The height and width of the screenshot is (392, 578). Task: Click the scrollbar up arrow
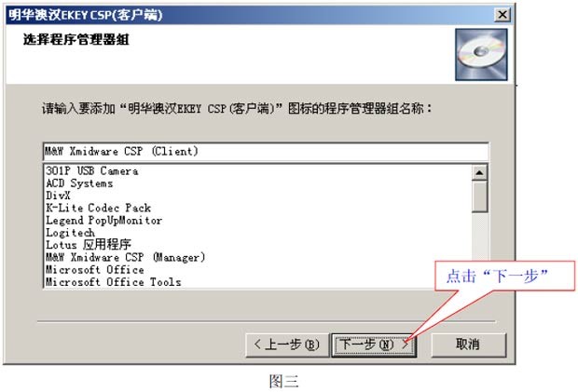click(479, 172)
